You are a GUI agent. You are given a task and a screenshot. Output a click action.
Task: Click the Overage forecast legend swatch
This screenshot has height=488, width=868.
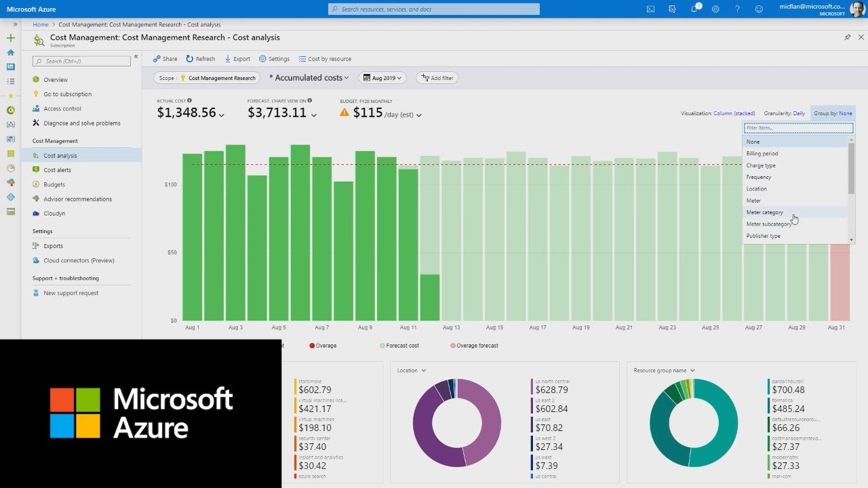453,346
